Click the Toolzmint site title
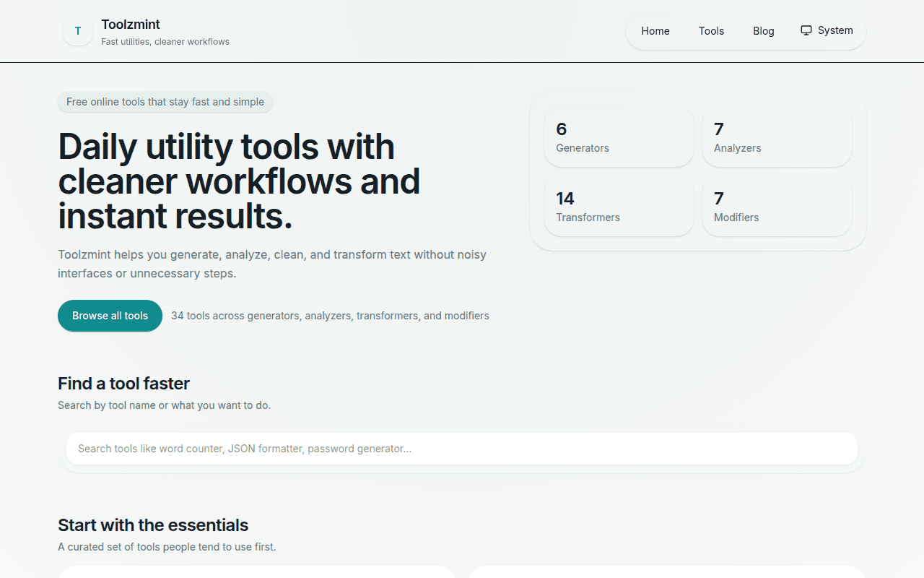This screenshot has width=924, height=578. click(x=131, y=25)
